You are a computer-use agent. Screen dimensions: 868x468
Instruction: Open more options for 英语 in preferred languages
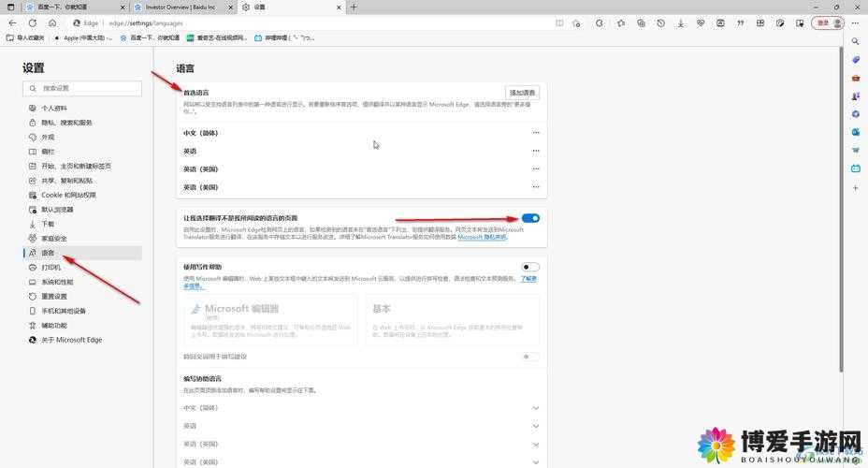point(535,151)
